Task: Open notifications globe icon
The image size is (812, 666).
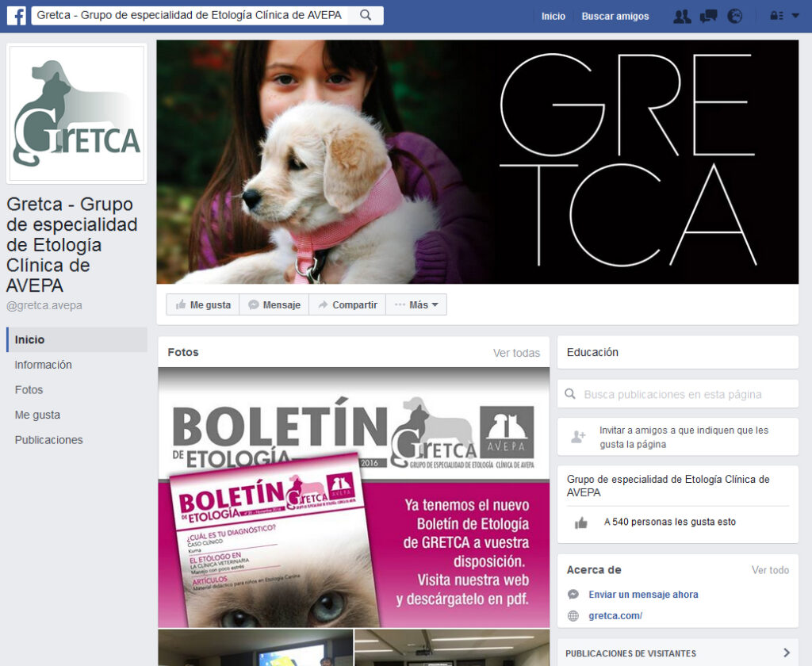Action: 734,17
